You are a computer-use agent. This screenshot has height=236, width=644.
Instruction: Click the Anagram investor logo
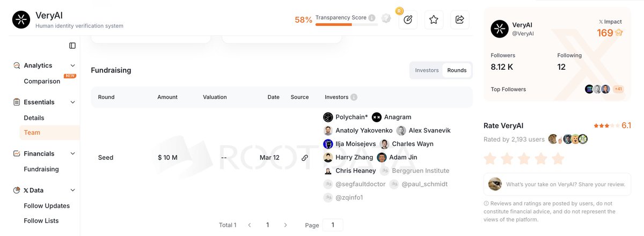click(377, 117)
